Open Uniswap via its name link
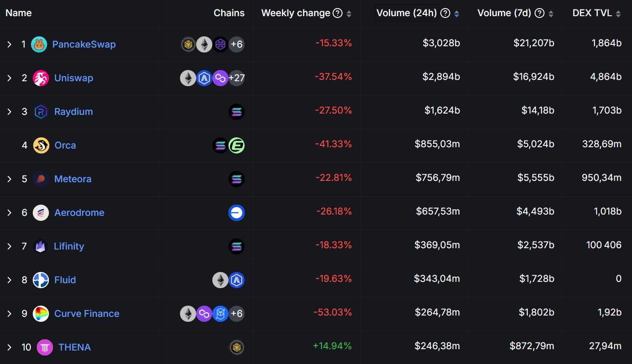This screenshot has height=364, width=632. pos(73,78)
